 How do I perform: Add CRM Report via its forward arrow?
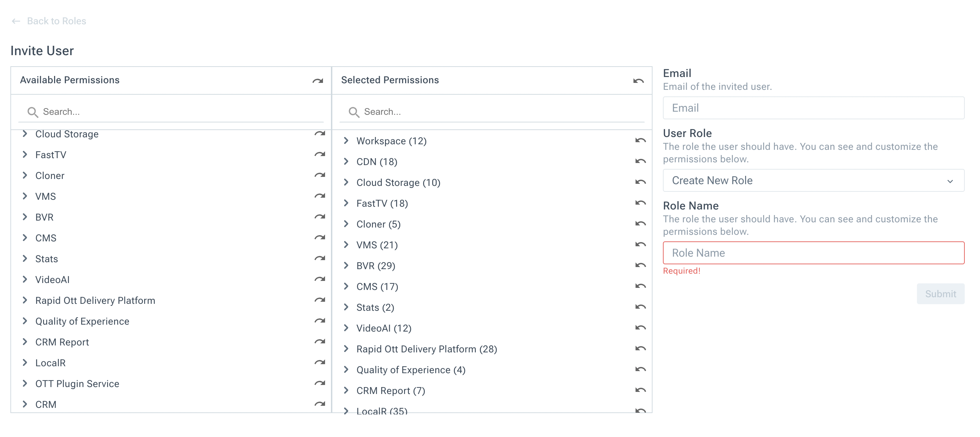tap(320, 342)
